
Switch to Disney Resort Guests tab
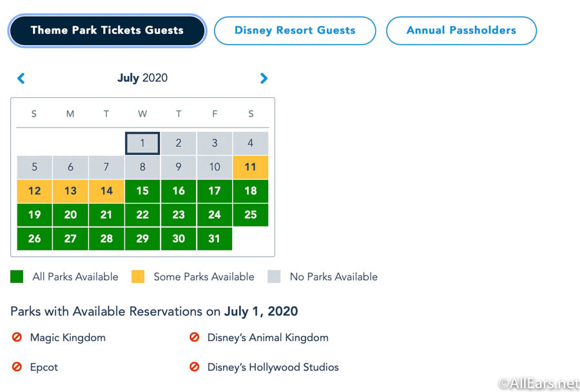coord(295,30)
